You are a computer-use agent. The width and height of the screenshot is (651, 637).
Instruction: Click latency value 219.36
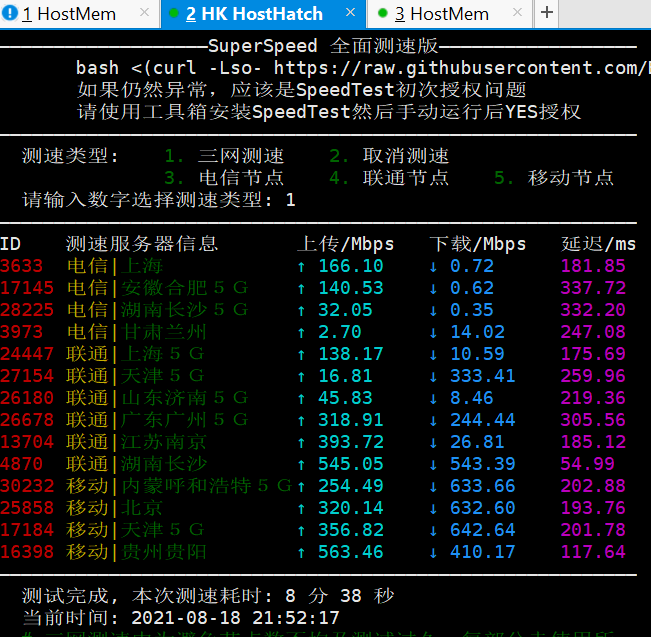[593, 398]
